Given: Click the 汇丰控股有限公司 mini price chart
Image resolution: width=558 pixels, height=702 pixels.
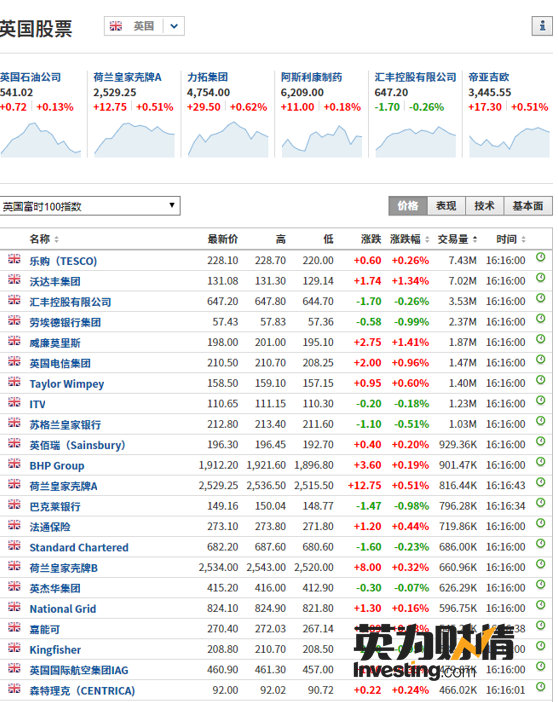Looking at the screenshot, I should point(416,140).
